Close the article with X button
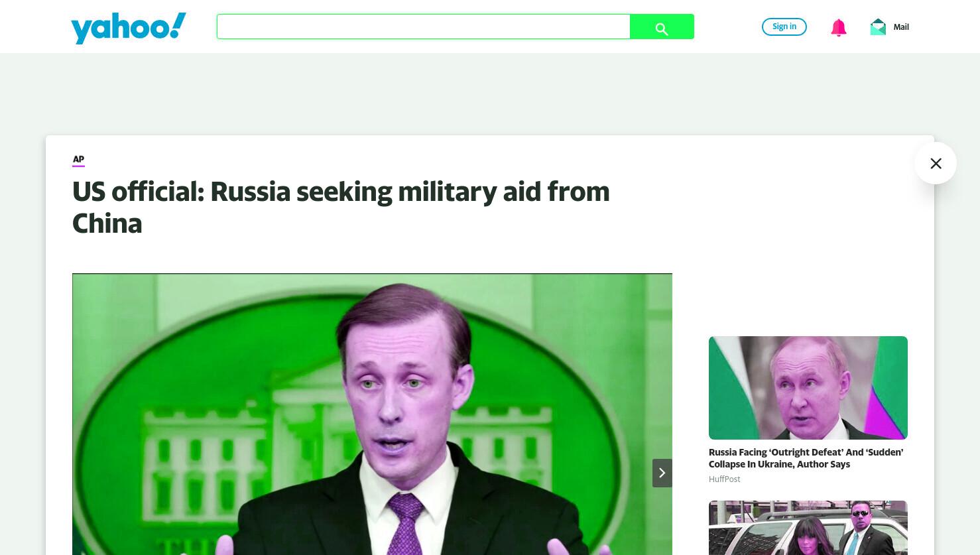 pos(936,163)
